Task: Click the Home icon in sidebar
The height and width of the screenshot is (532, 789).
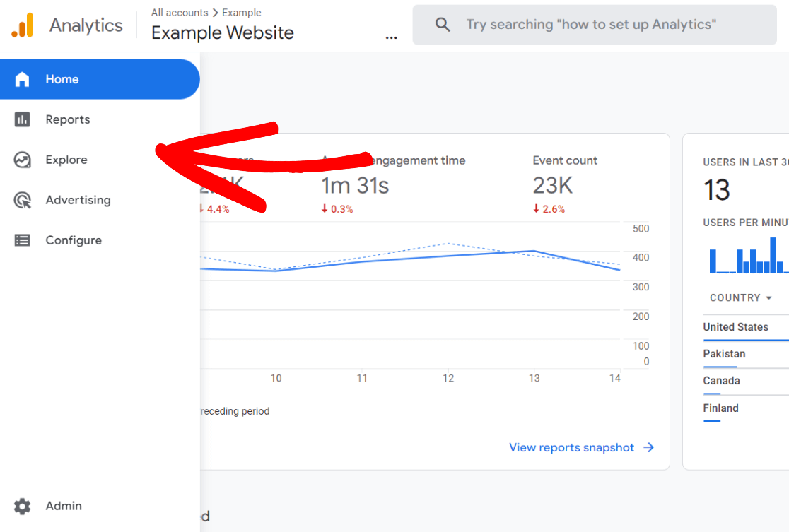Action: tap(23, 79)
